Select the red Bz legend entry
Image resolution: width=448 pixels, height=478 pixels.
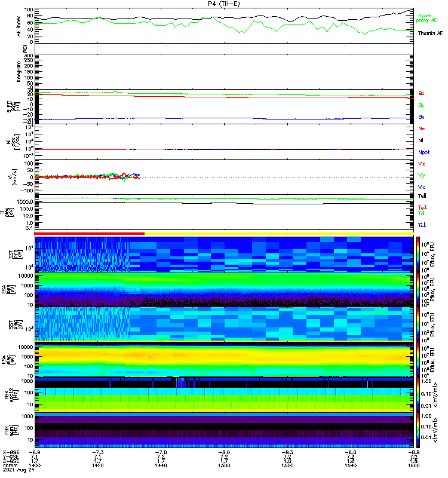pos(421,93)
